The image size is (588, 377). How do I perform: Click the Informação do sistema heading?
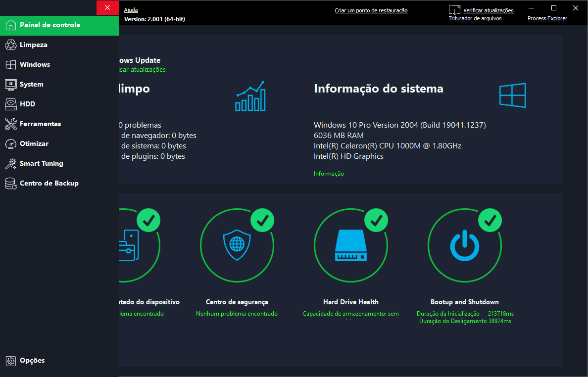(x=378, y=89)
